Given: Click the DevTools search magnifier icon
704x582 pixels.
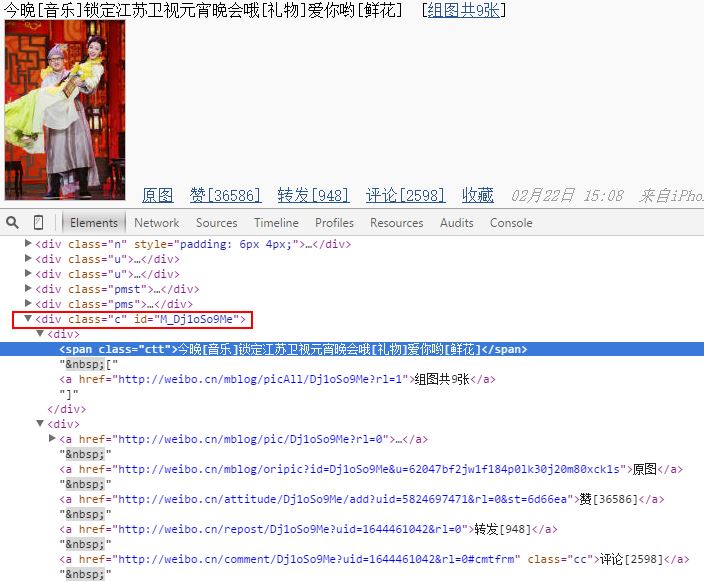Looking at the screenshot, I should pos(12,222).
